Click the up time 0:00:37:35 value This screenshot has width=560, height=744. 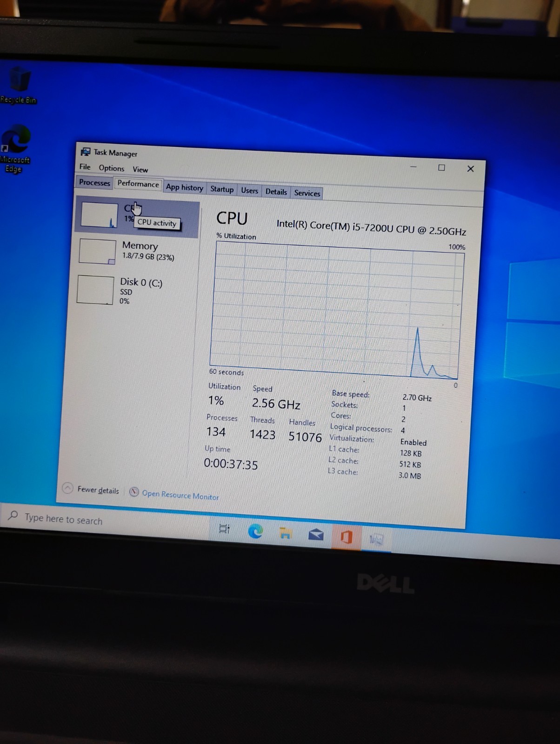(231, 464)
